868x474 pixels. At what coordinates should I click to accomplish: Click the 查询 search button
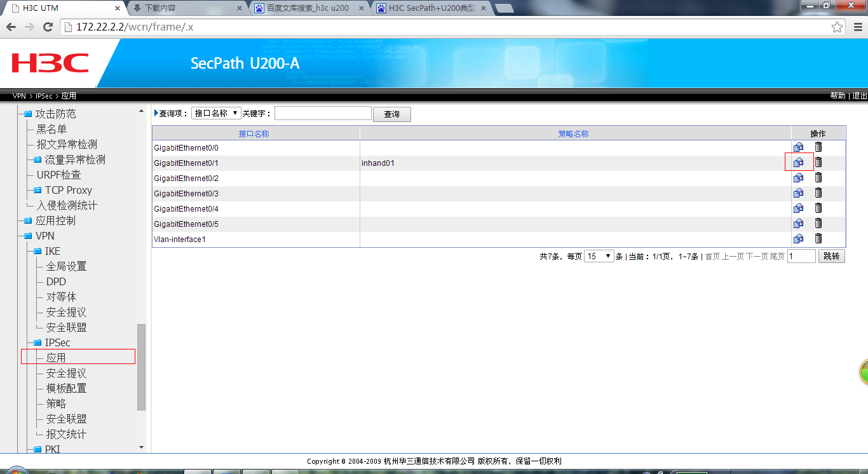click(391, 114)
